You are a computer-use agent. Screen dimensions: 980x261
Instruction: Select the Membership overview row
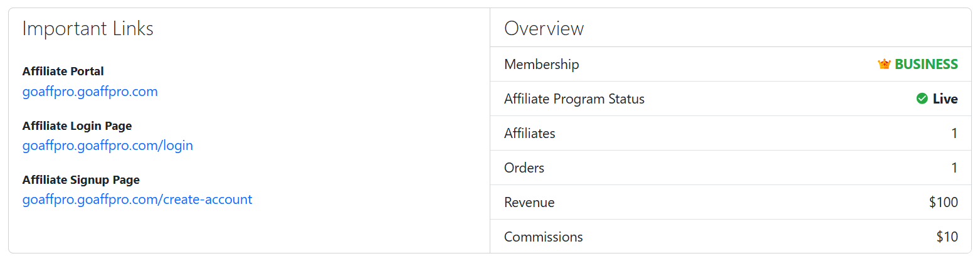pos(542,64)
